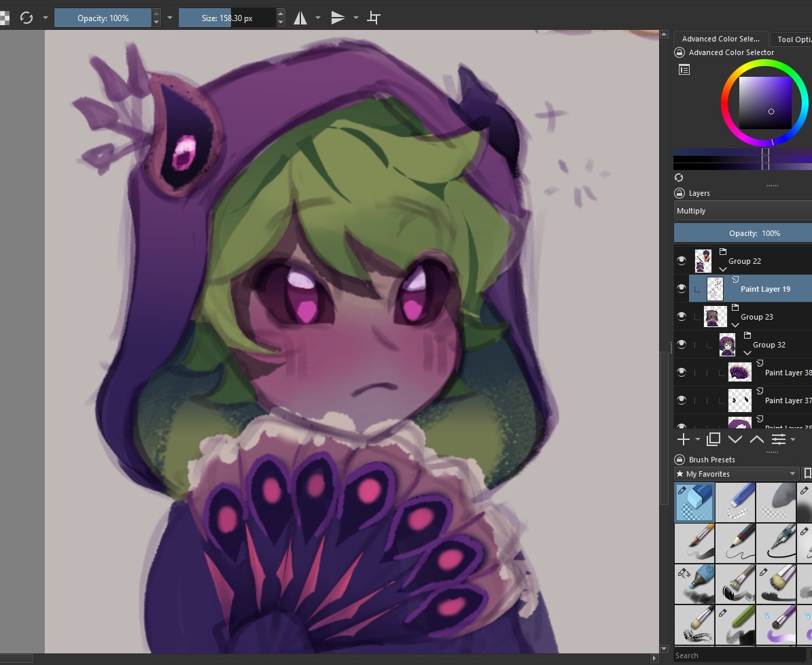Select the crop/wrap-around mode icon

point(373,18)
